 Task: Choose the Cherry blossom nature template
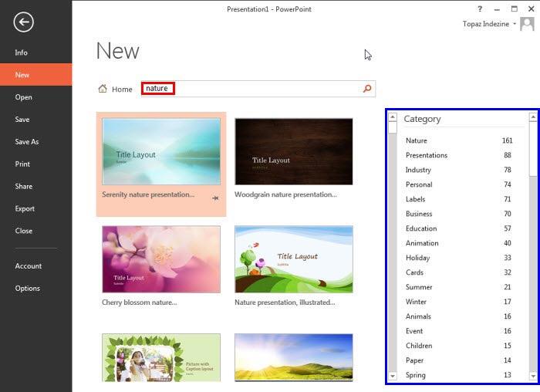(160, 259)
